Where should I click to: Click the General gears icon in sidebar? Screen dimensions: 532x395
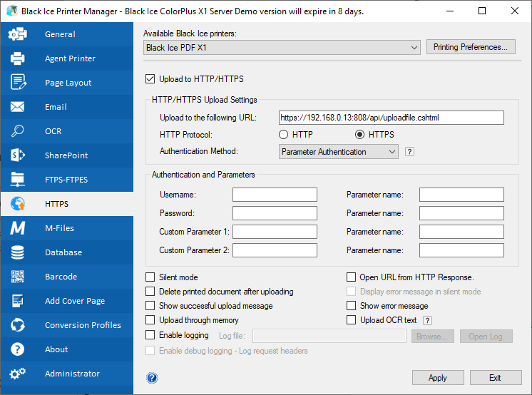(17, 34)
